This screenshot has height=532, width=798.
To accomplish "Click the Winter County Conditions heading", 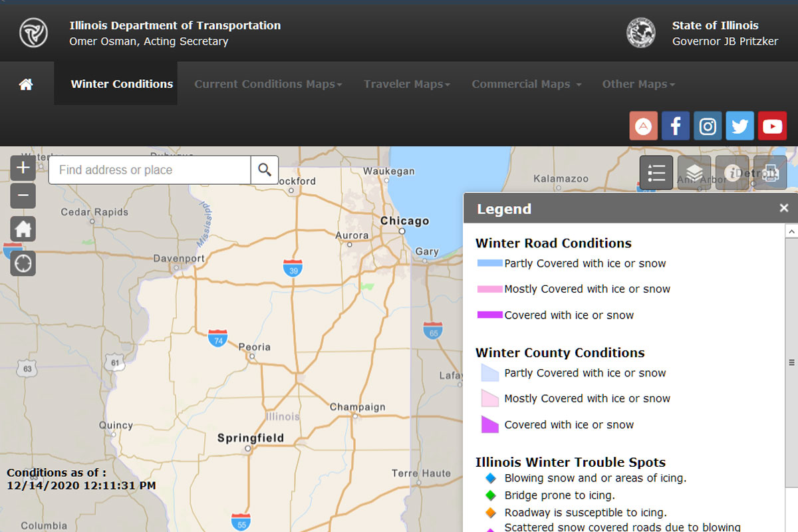I will (560, 353).
